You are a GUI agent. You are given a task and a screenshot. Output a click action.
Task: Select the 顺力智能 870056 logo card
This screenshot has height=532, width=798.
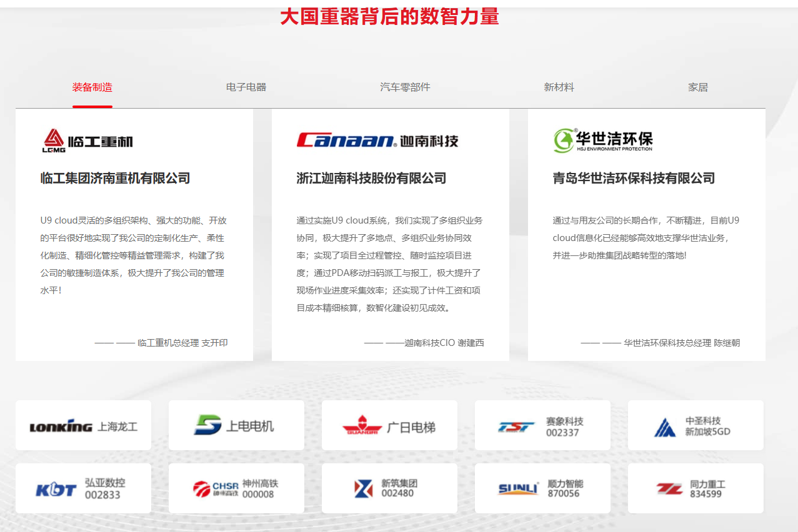click(x=542, y=489)
